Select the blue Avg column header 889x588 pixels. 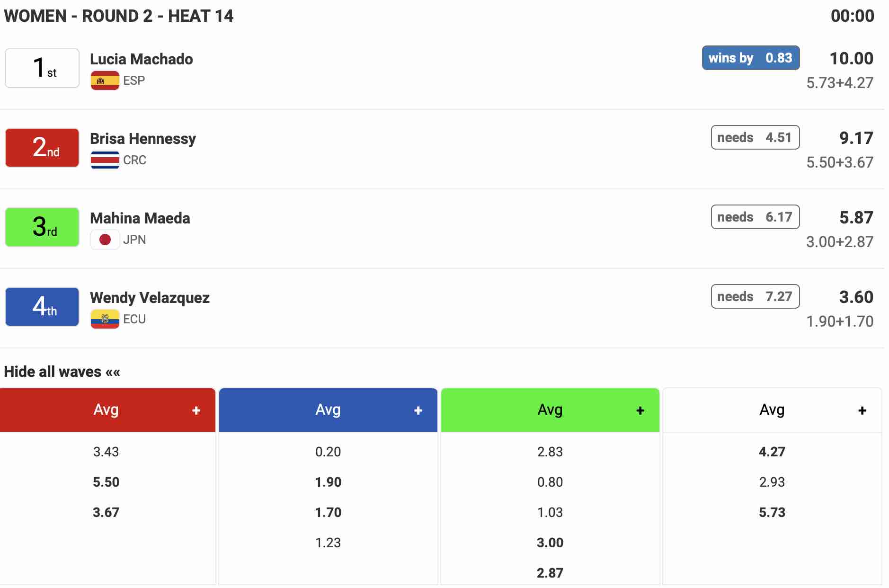coord(328,410)
